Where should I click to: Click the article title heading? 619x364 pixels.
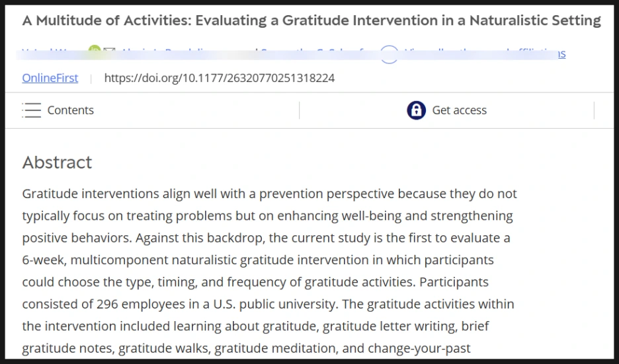point(311,20)
